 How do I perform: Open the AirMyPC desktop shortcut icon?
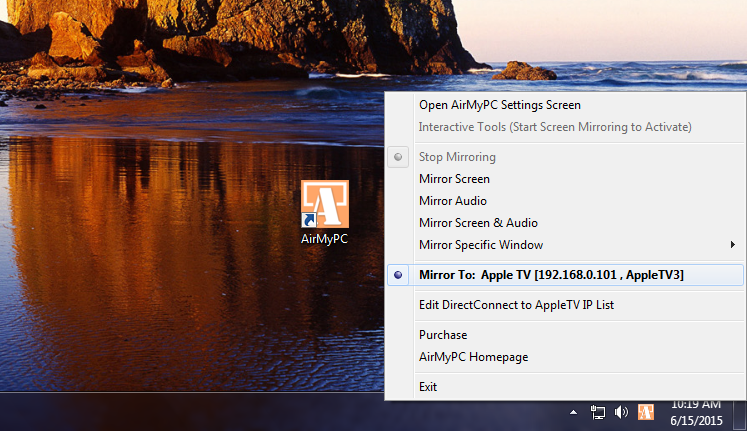[325, 211]
